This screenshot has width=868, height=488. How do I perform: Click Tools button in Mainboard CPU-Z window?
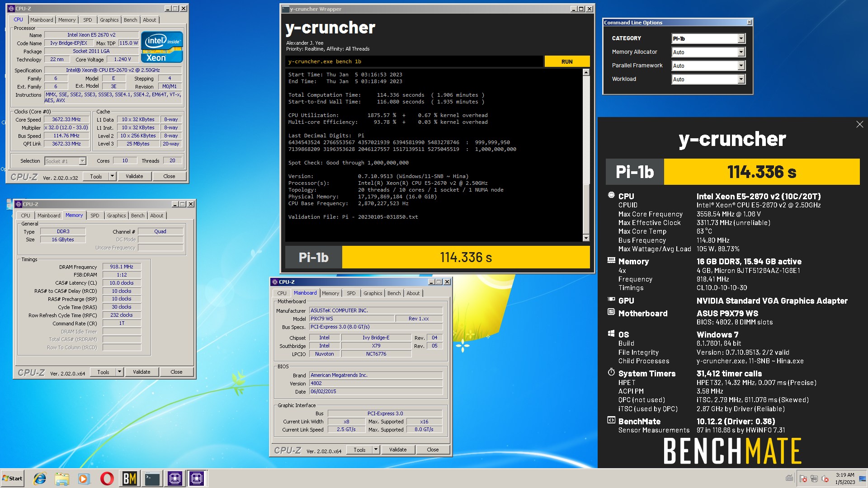pos(359,450)
